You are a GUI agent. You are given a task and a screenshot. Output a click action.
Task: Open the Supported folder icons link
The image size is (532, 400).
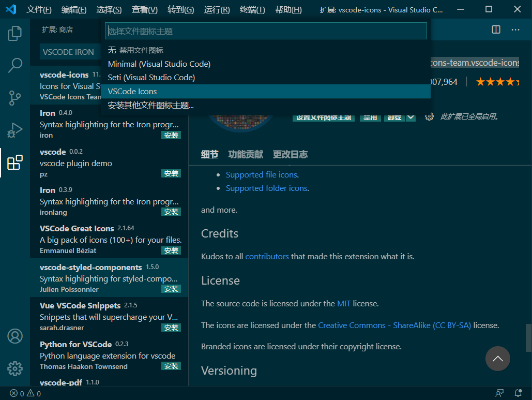click(267, 188)
